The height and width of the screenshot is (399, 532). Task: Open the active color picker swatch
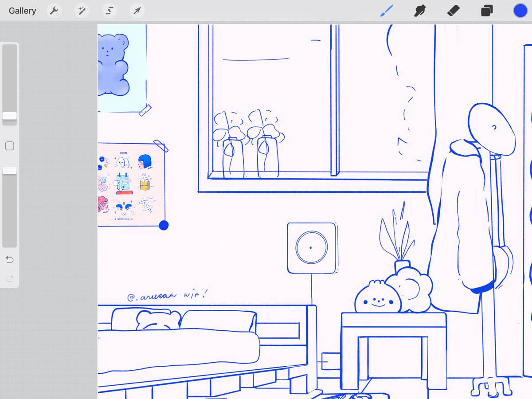520,11
